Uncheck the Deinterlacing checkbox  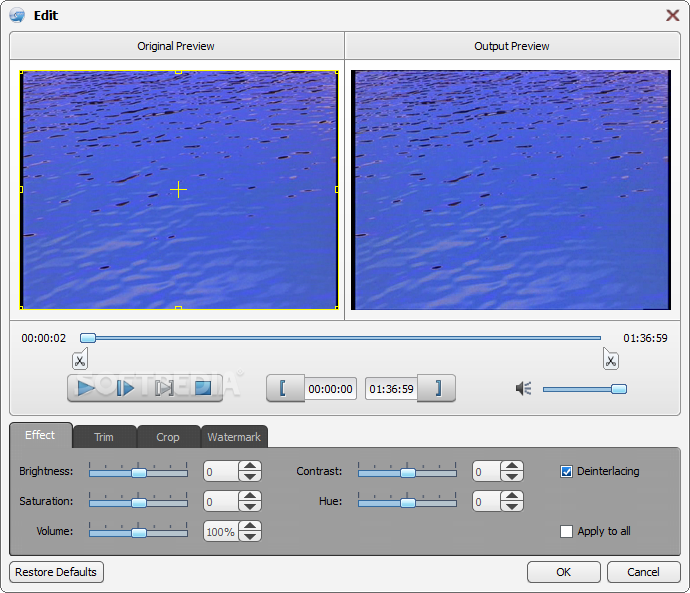coord(566,472)
